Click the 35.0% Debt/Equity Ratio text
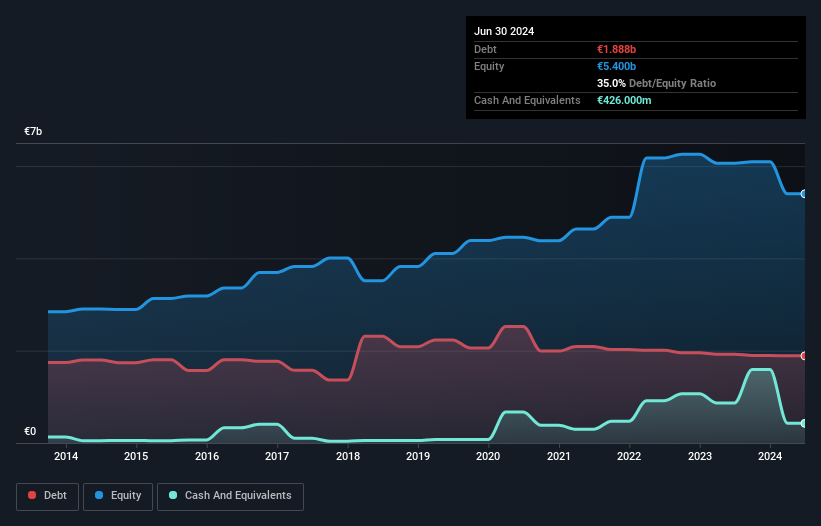The image size is (821, 526). pyautogui.click(x=656, y=83)
